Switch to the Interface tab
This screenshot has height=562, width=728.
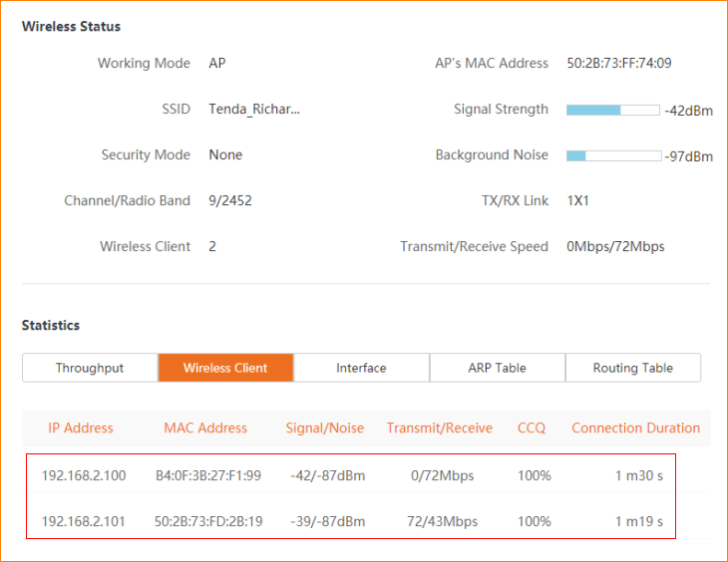(361, 368)
